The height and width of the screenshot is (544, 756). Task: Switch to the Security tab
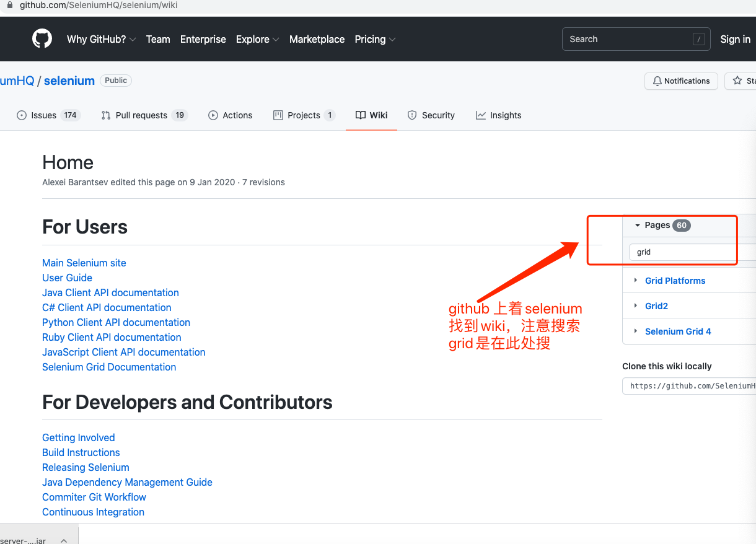click(x=431, y=115)
